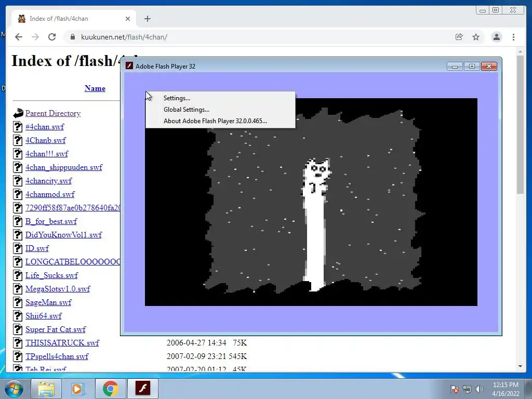Click the file icon beside SageMan.swf
The height and width of the screenshot is (399, 532).
point(18,302)
